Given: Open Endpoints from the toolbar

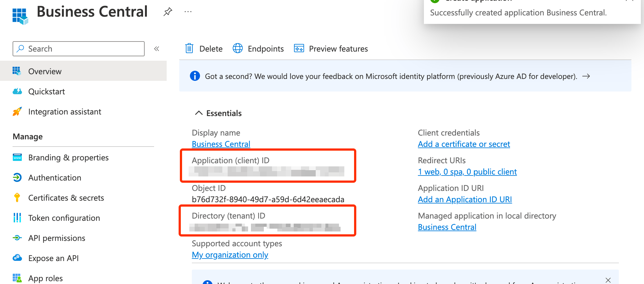Looking at the screenshot, I should pos(258,48).
